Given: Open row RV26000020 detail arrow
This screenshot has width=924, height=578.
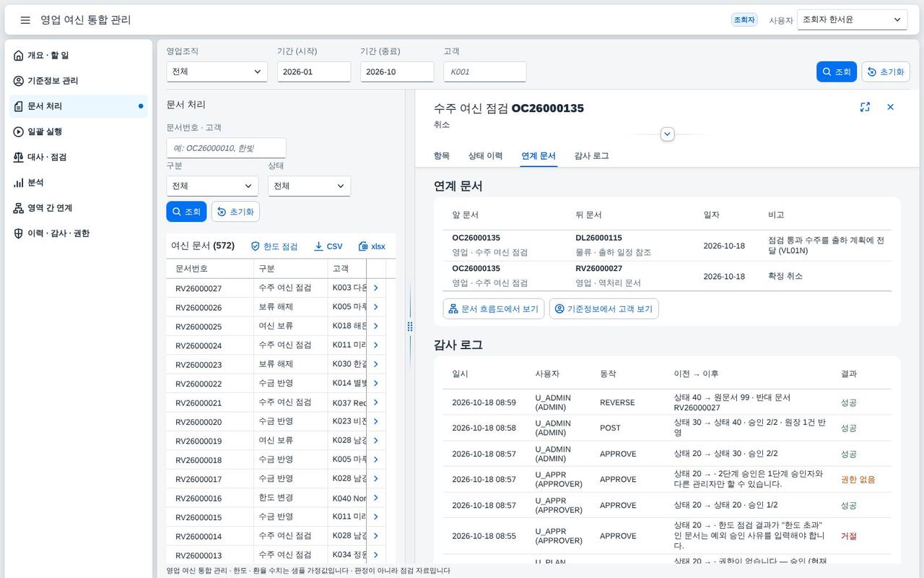Looking at the screenshot, I should click(x=375, y=422).
